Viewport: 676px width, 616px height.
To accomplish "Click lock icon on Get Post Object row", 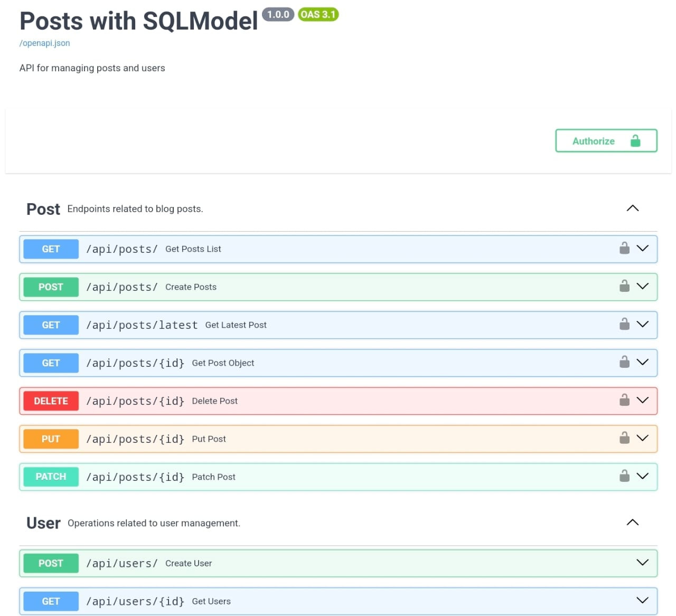I will click(624, 363).
